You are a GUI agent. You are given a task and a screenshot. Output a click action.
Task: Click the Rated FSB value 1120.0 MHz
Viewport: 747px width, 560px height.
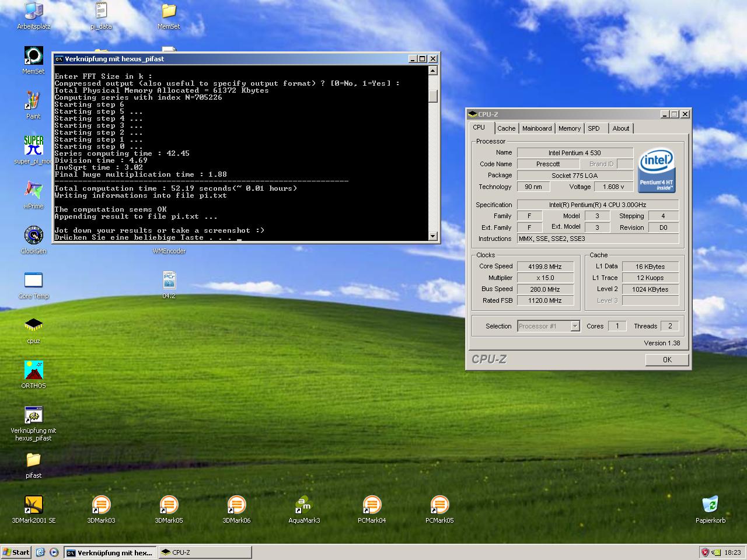pos(544,300)
